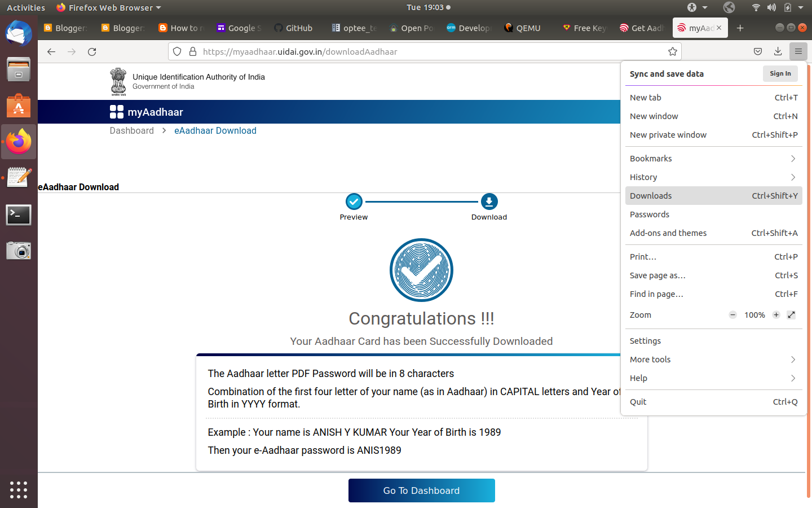Open Activities overview
Screen dimensions: 812x508
[x=26, y=7]
